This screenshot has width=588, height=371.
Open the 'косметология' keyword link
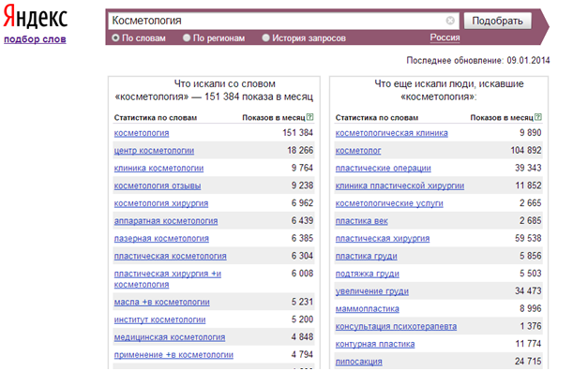click(142, 133)
